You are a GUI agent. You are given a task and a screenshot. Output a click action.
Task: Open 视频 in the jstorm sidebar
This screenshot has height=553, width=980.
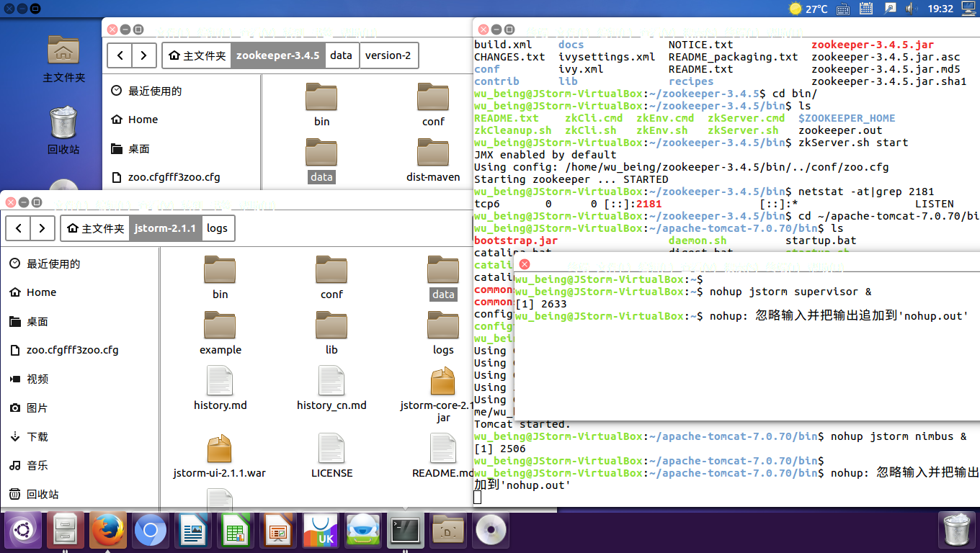[x=79, y=379]
